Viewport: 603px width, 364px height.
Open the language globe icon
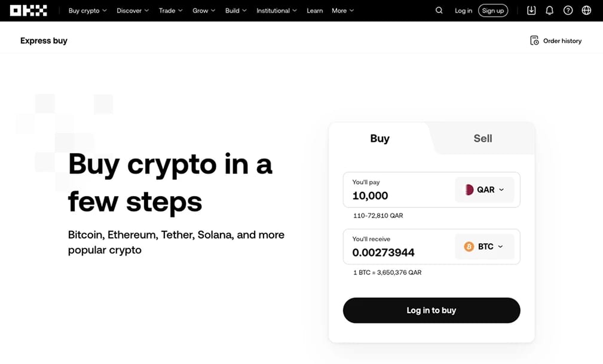coord(586,11)
